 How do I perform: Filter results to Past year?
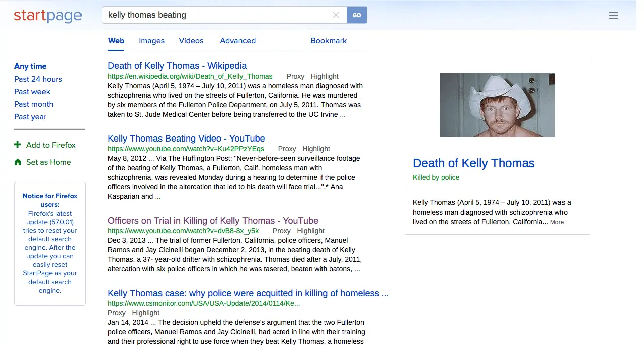click(30, 117)
